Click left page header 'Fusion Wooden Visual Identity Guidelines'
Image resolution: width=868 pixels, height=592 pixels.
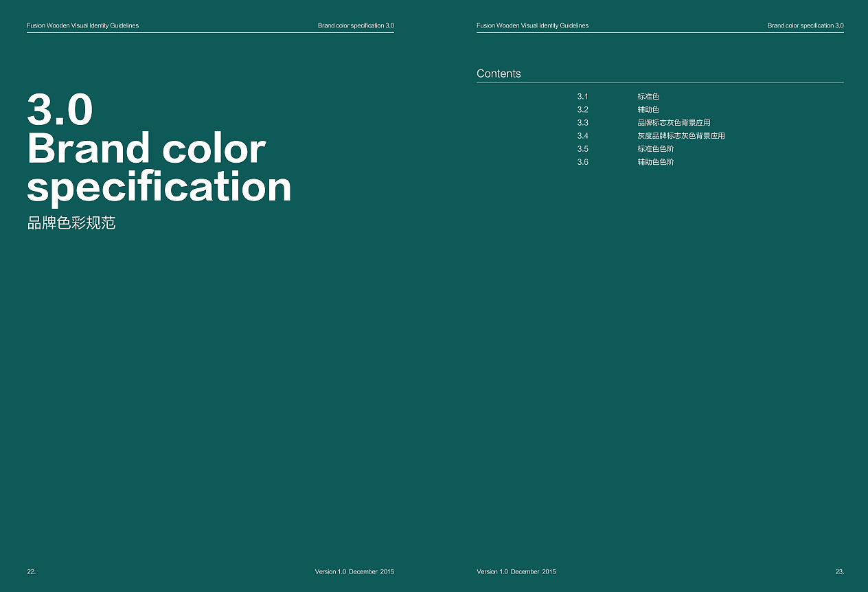coord(82,25)
